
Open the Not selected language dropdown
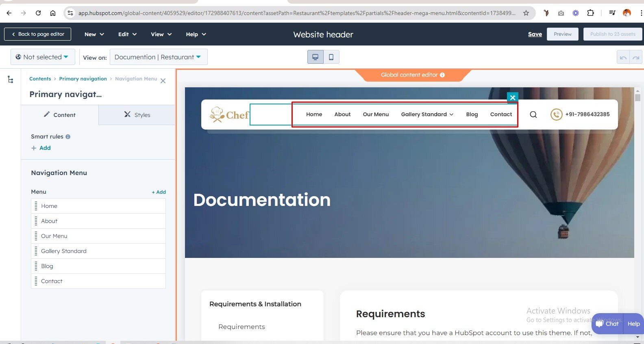(x=42, y=57)
